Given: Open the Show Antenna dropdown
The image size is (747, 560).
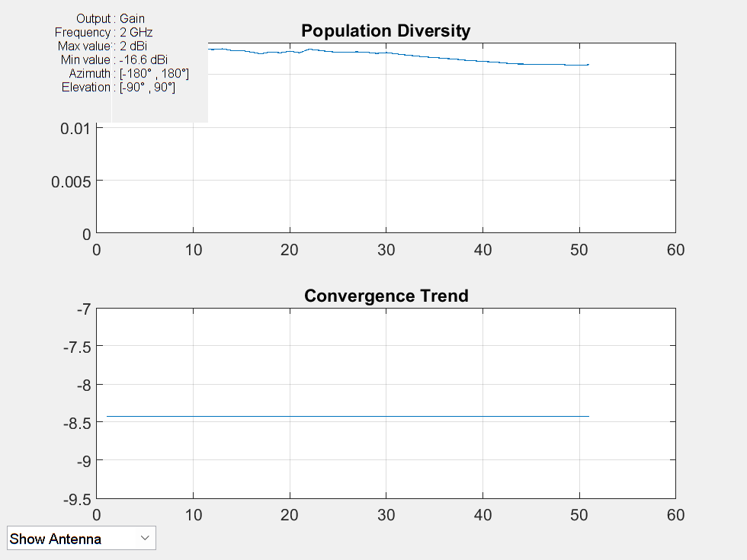Looking at the screenshot, I should pos(80,538).
